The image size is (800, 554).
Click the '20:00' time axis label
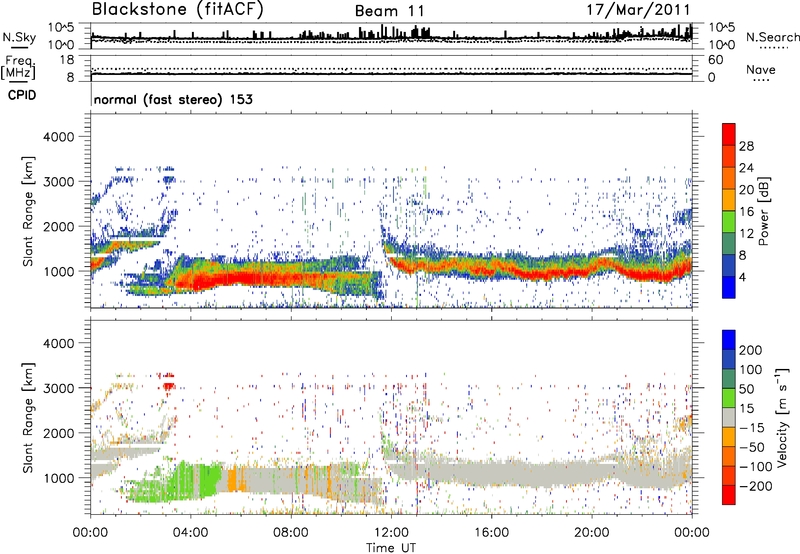coord(592,533)
